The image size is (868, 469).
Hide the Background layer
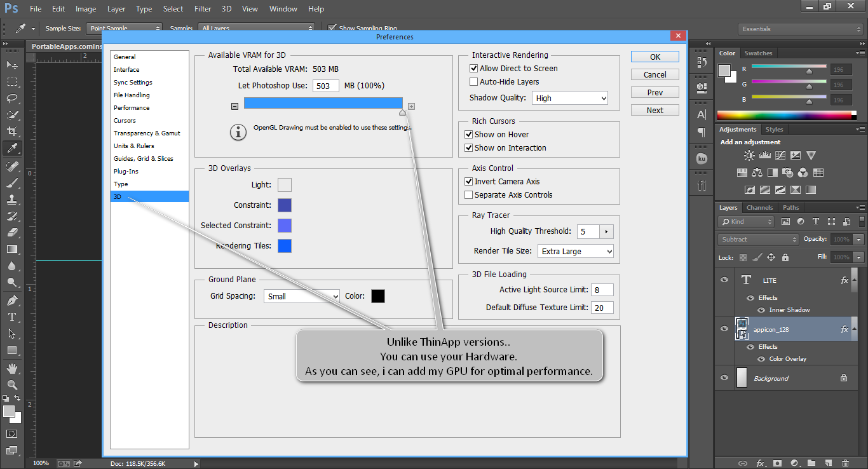point(724,377)
